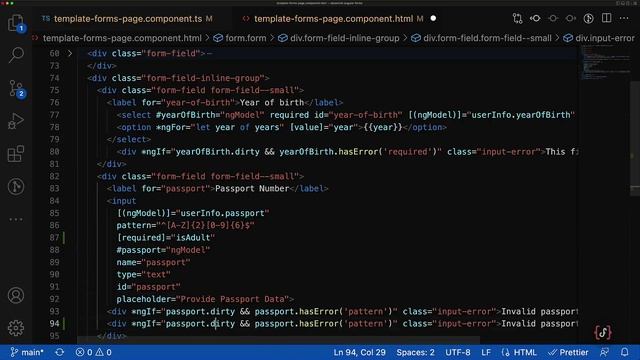The image size is (640, 360).
Task: Click Prettier formatter status item
Action: point(568,352)
